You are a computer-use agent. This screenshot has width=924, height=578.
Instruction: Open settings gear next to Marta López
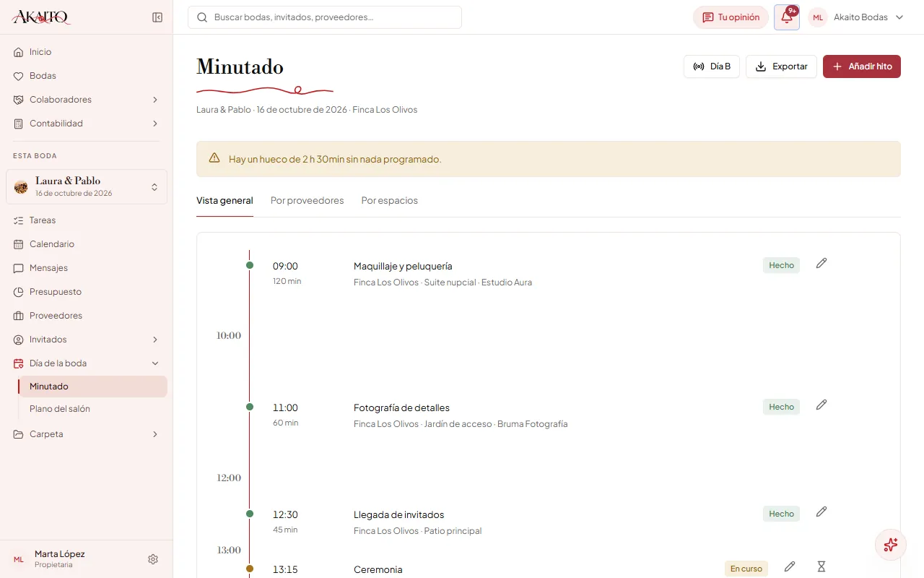pyautogui.click(x=153, y=559)
